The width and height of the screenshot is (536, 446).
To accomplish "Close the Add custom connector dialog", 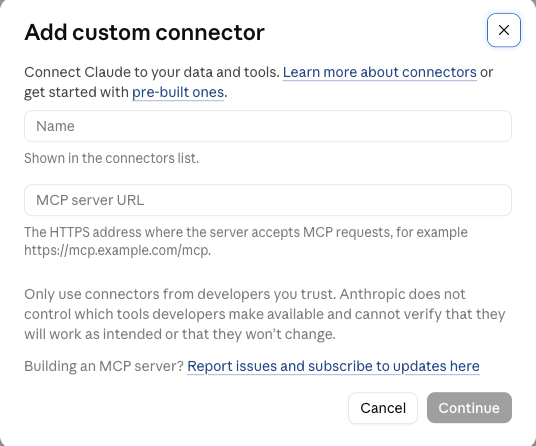I will 504,30.
